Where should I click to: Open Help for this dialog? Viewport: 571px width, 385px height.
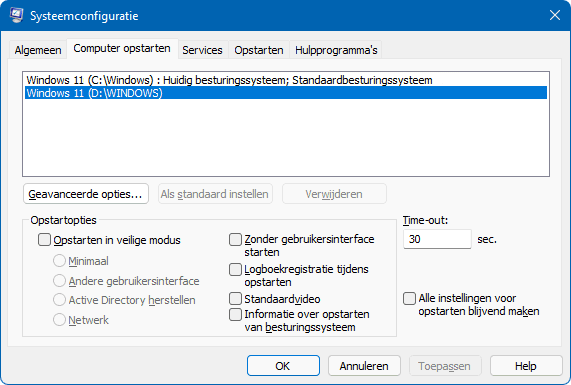[x=526, y=366]
